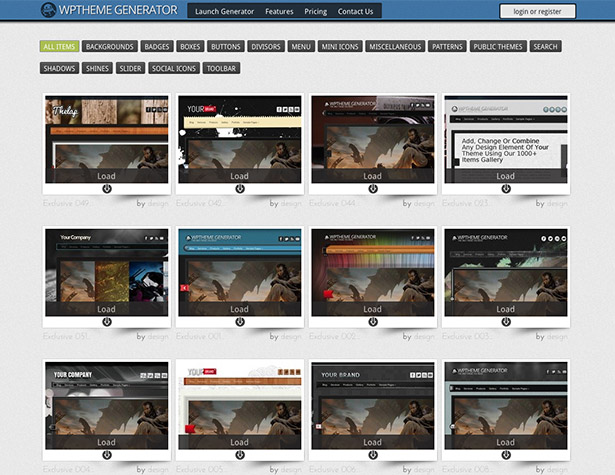Screen dimensions: 615x475
Task: Click download arrow icon under Exclusive 005
Action: [x=240, y=455]
